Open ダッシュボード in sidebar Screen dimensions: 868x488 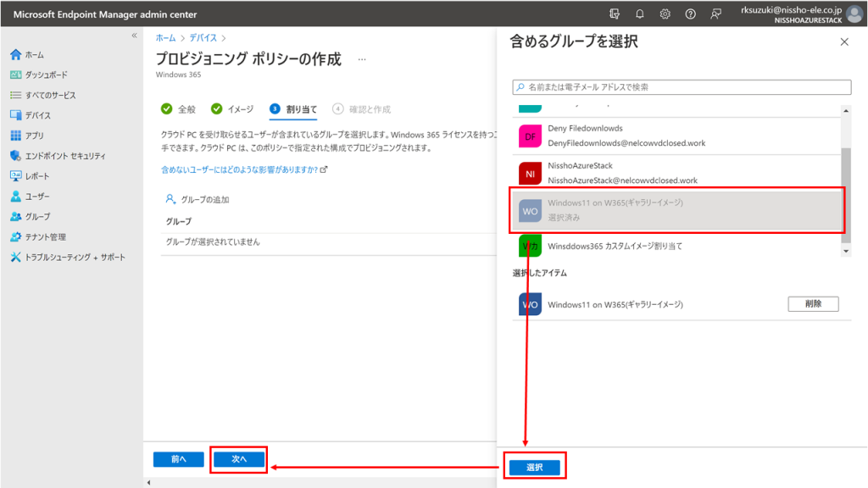coord(39,75)
